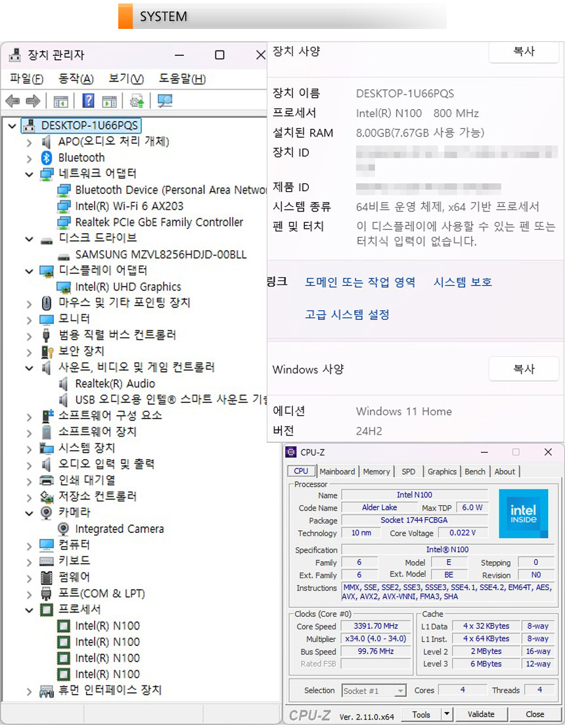Click 복사 button beside Windows 사양

[x=524, y=369]
